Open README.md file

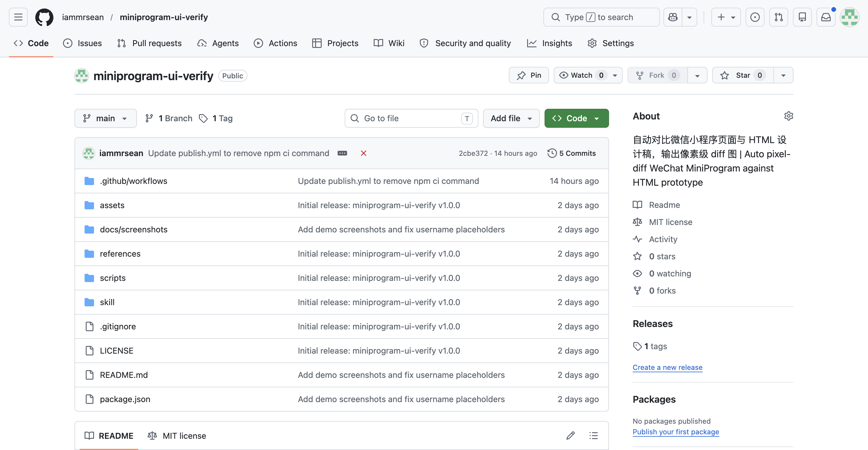pyautogui.click(x=124, y=375)
